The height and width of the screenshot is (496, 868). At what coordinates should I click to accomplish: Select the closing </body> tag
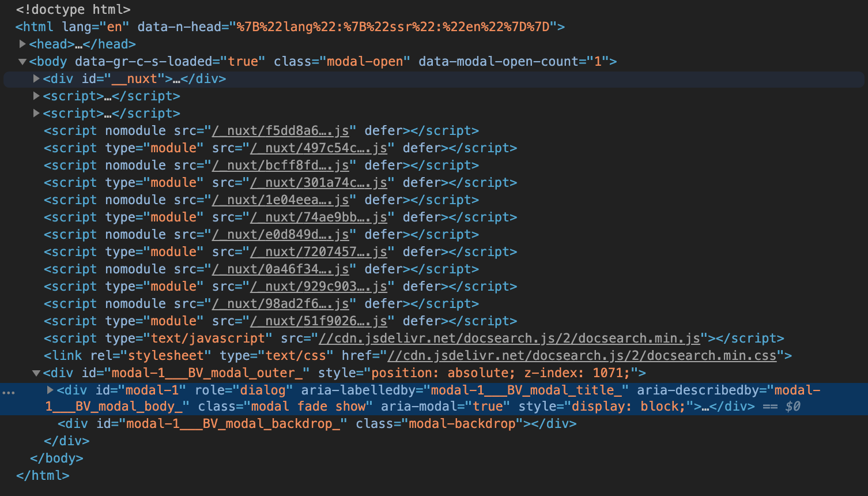[x=56, y=459]
